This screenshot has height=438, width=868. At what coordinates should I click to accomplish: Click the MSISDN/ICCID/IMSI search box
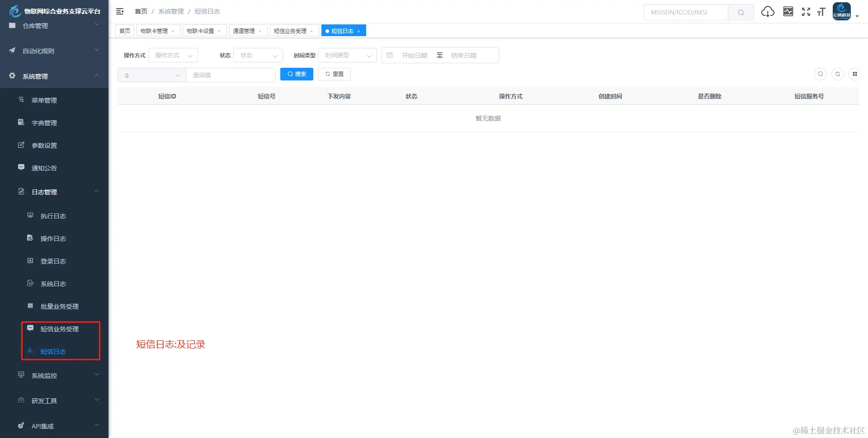pyautogui.click(x=686, y=12)
